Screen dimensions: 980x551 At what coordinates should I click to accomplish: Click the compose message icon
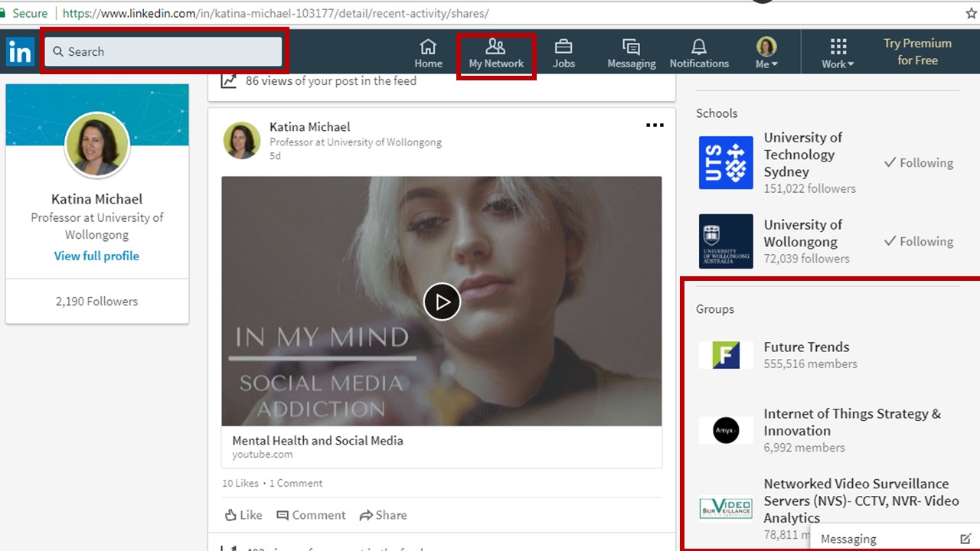tap(965, 539)
